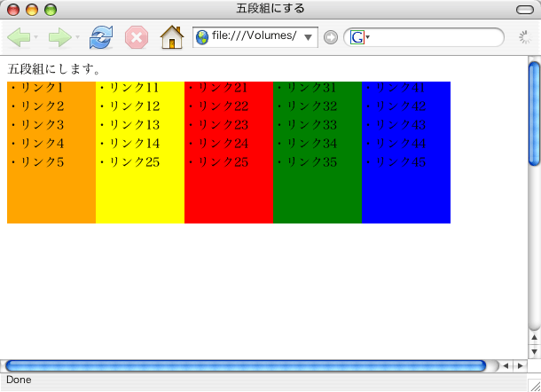
Task: Open the Forward history dropdown arrow
Action: click(77, 38)
